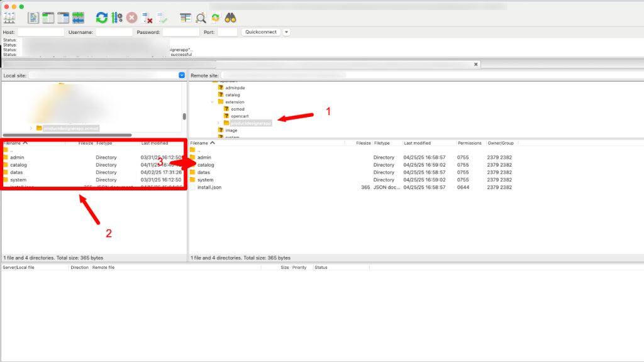Image resolution: width=644 pixels, height=362 pixels.
Task: Open the Site Manager icon
Action: coord(9,18)
